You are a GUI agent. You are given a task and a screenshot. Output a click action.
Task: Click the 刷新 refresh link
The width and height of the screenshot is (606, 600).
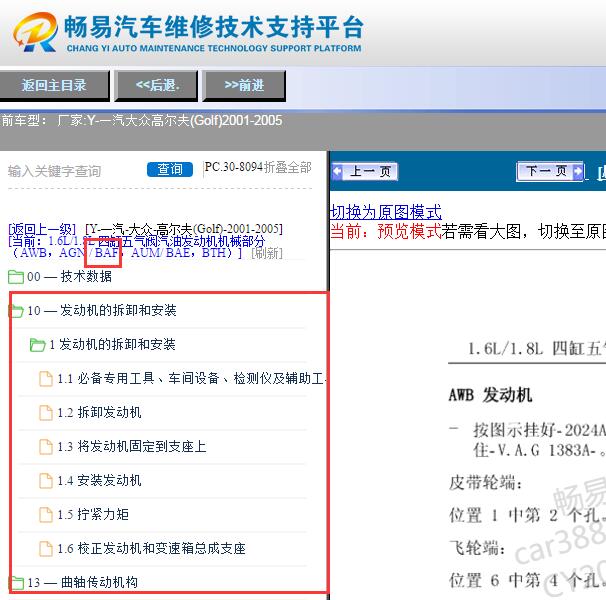pyautogui.click(x=267, y=253)
